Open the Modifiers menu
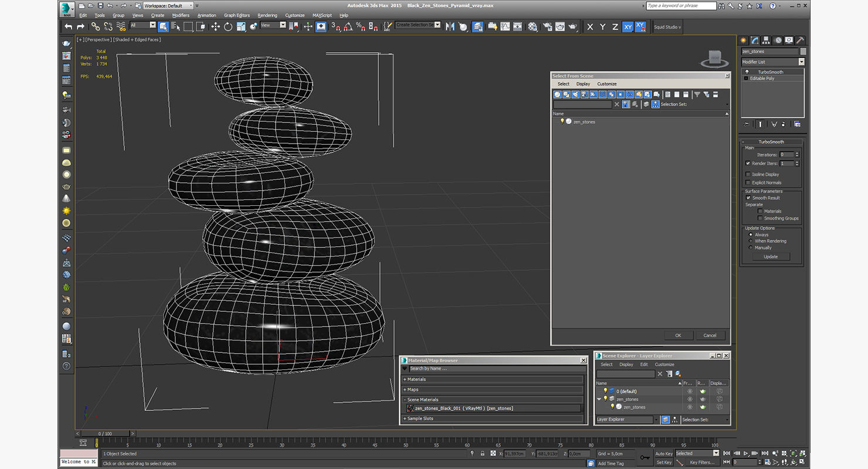 pos(181,15)
